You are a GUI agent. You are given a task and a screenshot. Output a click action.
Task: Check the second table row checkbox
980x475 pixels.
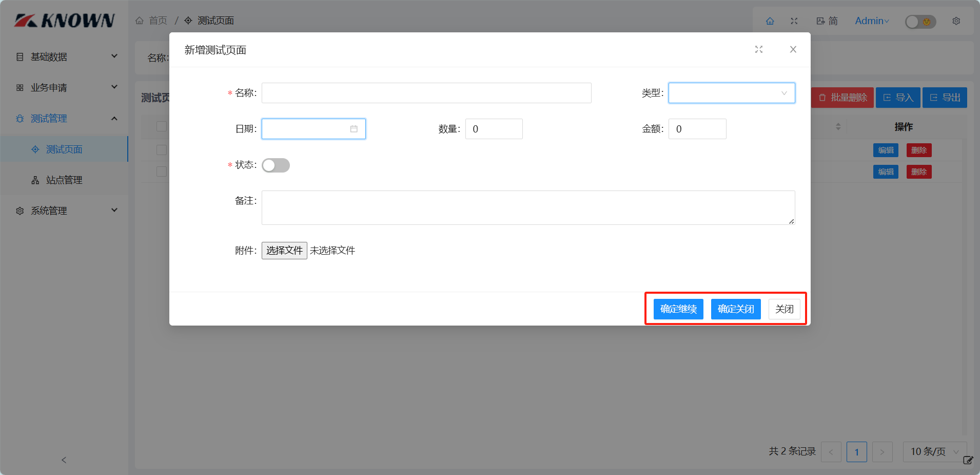point(162,172)
